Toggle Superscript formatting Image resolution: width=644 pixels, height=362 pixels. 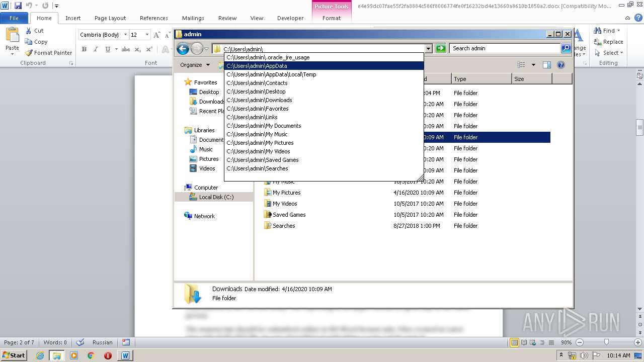tap(149, 49)
